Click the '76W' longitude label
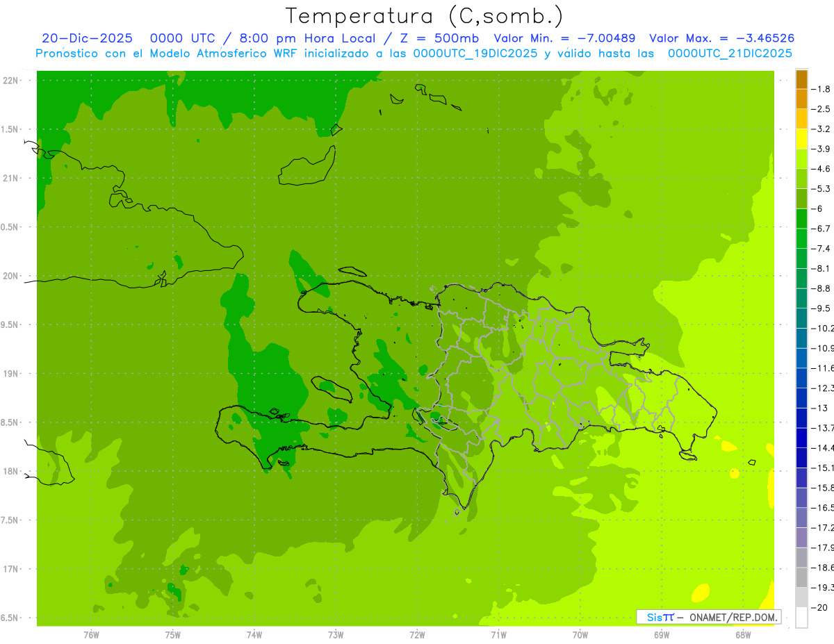 (92, 635)
